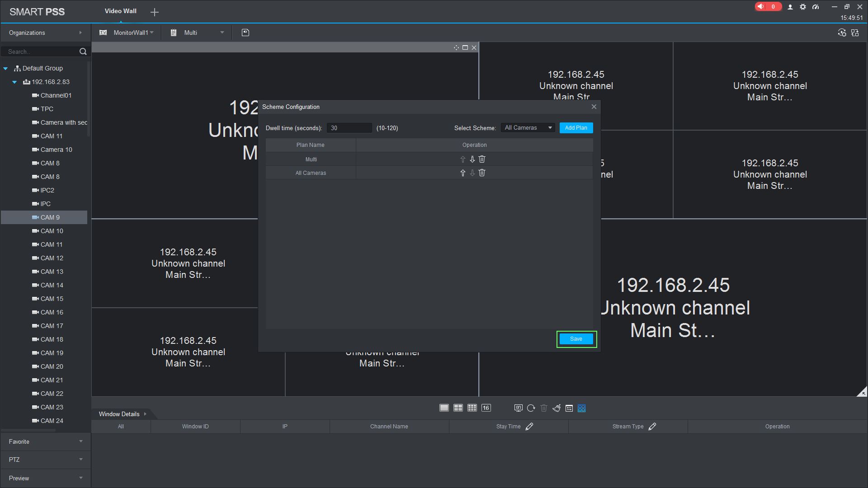The width and height of the screenshot is (868, 488).
Task: Click the Add Plan button
Action: point(576,128)
